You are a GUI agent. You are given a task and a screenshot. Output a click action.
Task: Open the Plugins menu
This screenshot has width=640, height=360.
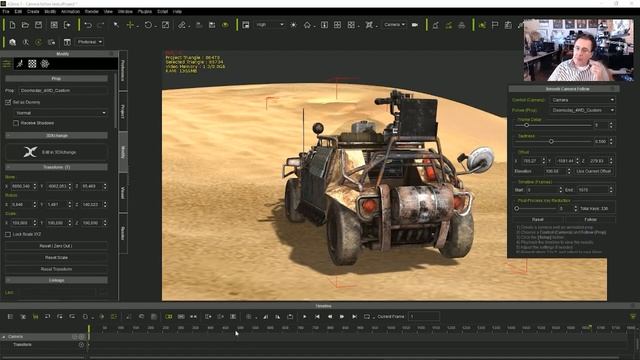pos(145,11)
